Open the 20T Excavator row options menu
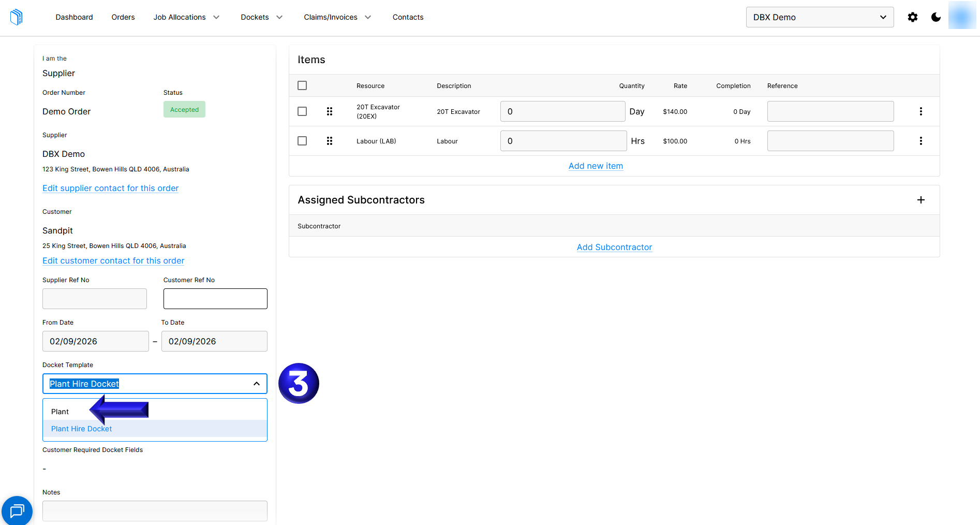Viewport: 980px width, 525px height. pos(921,111)
